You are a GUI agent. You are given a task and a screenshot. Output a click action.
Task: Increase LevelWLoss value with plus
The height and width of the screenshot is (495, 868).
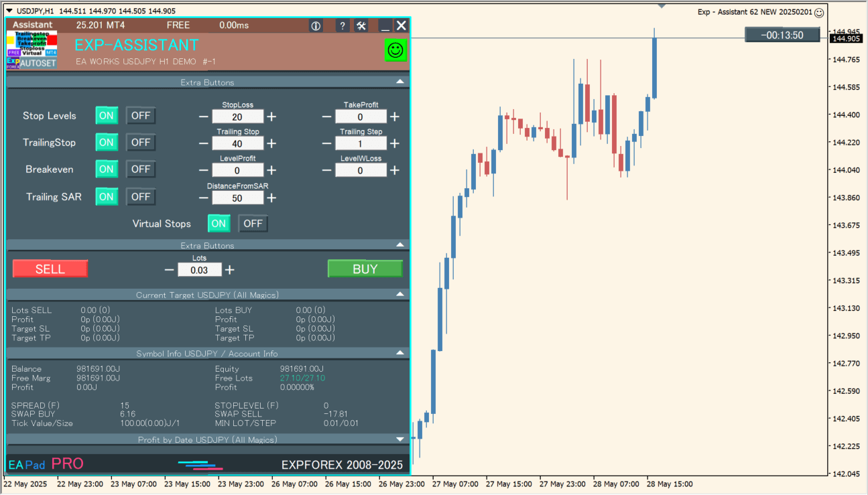click(395, 170)
